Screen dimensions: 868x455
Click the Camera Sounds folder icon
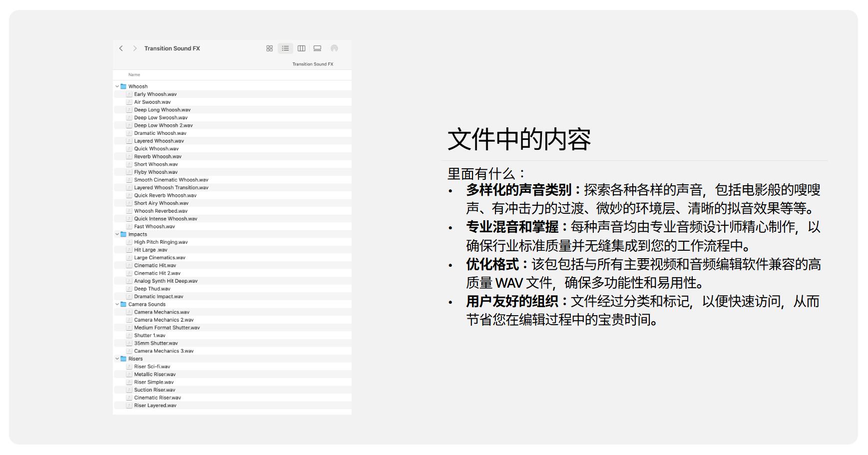123,304
